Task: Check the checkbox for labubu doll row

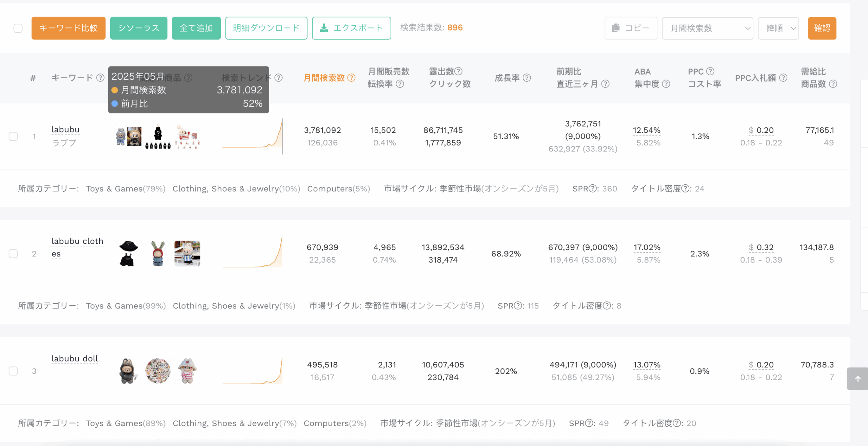Action: pyautogui.click(x=13, y=371)
